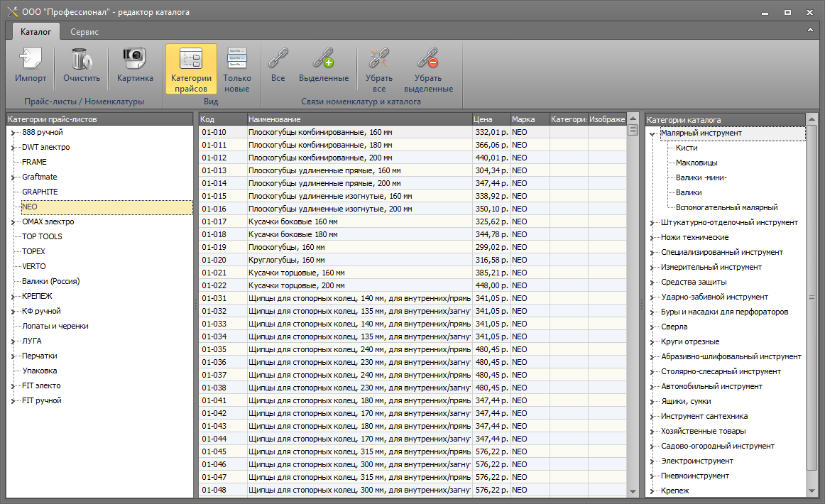Expand the 888 ручной category
The height and width of the screenshot is (504, 825).
coord(13,133)
